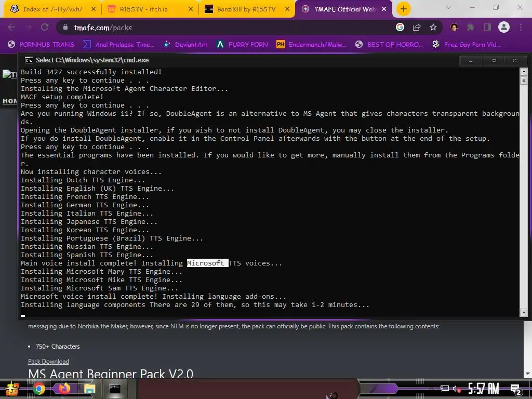
Task: Open the Pack Download link
Action: (48, 362)
